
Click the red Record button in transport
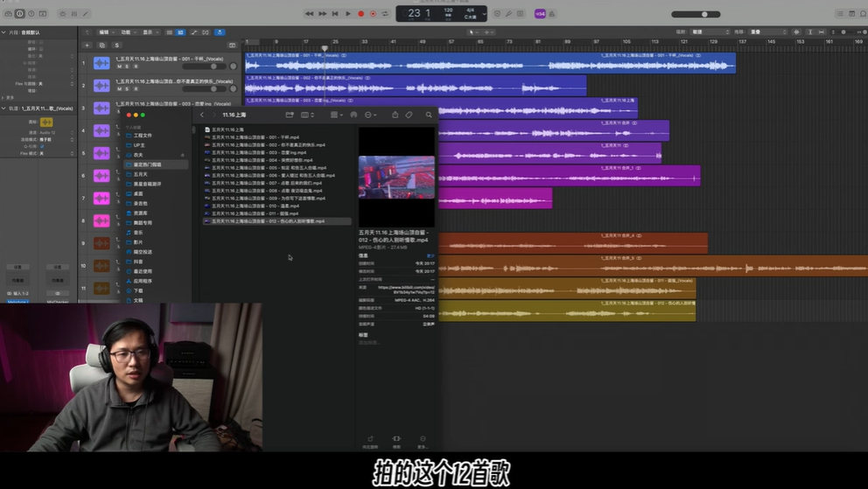tap(360, 14)
